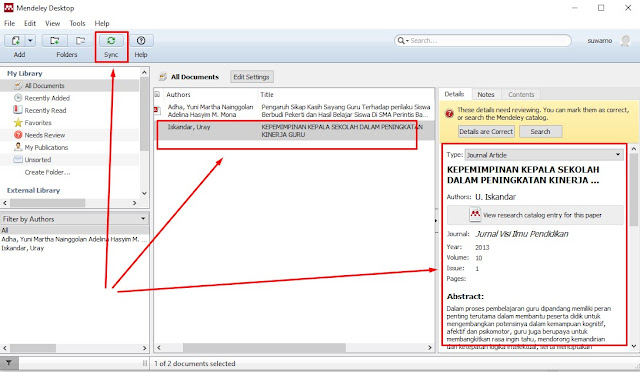This screenshot has width=640, height=372.
Task: Click the library panel scroll up arrow
Action: (x=144, y=72)
